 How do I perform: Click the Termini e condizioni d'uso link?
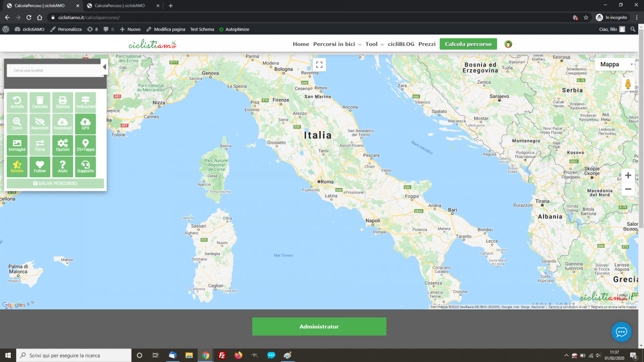567,307
